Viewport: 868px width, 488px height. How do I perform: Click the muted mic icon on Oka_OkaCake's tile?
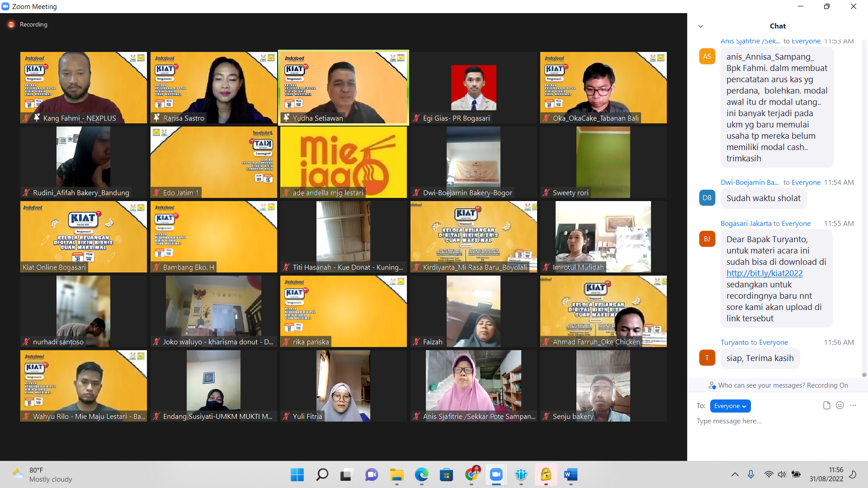pyautogui.click(x=546, y=118)
